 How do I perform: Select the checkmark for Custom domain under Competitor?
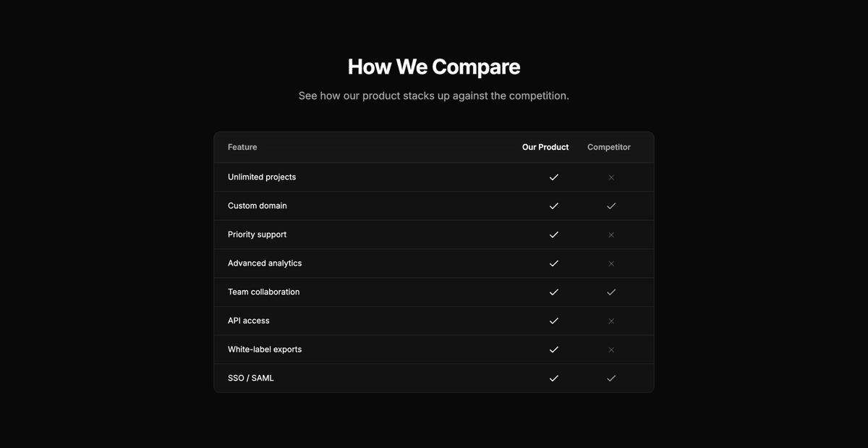(x=611, y=206)
